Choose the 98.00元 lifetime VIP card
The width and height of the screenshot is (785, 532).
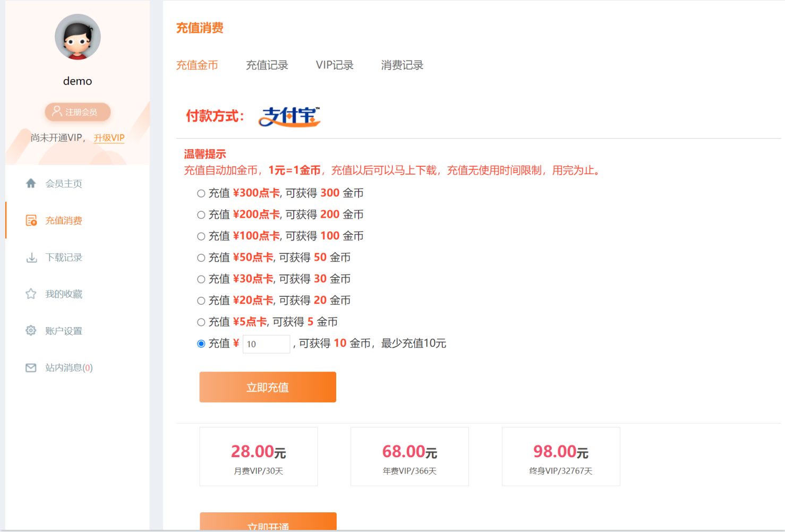pyautogui.click(x=560, y=456)
